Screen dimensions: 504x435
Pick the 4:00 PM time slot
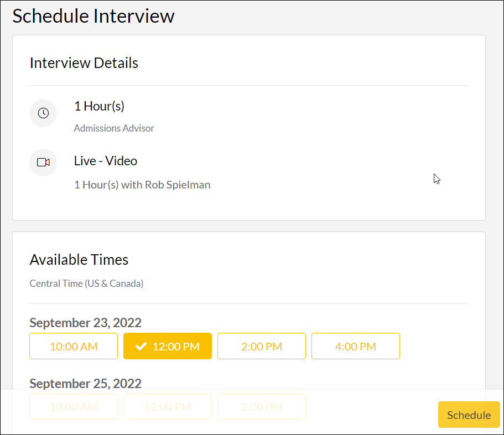[355, 347]
